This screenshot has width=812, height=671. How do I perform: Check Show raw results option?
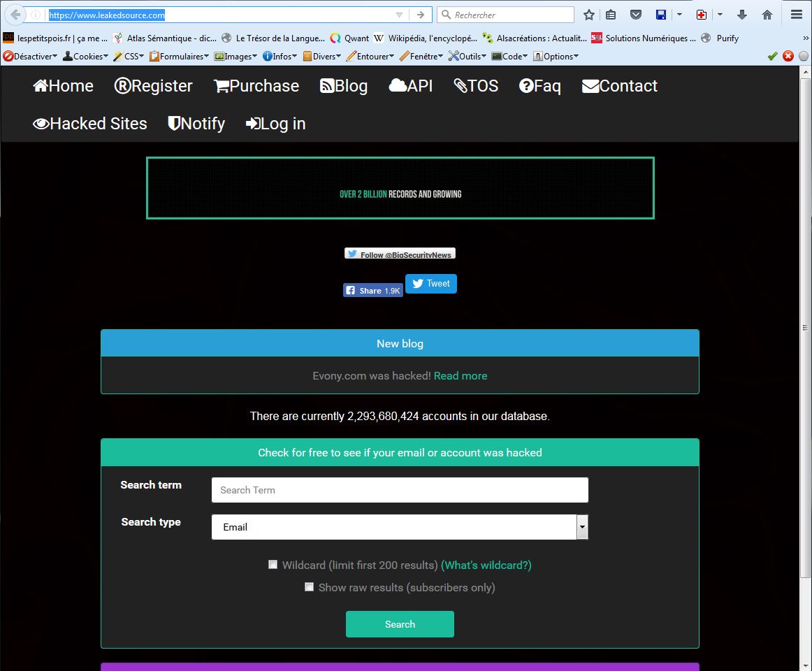pyautogui.click(x=310, y=587)
